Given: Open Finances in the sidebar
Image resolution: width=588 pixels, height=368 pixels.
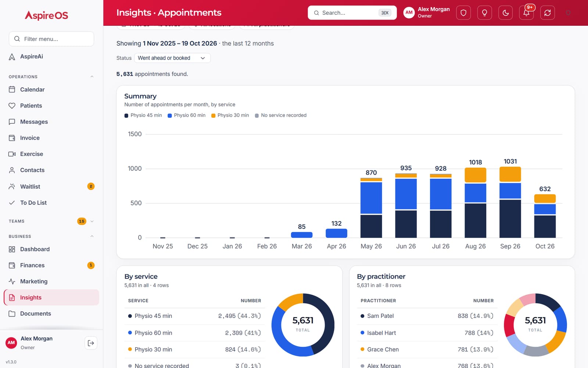Looking at the screenshot, I should pyautogui.click(x=51, y=265).
